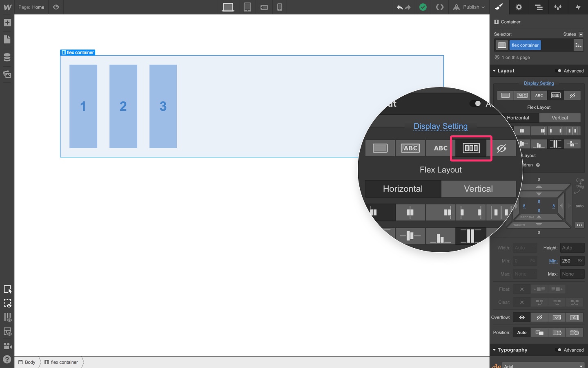The width and height of the screenshot is (588, 368).
Task: Open the States dropdown
Action: click(573, 34)
